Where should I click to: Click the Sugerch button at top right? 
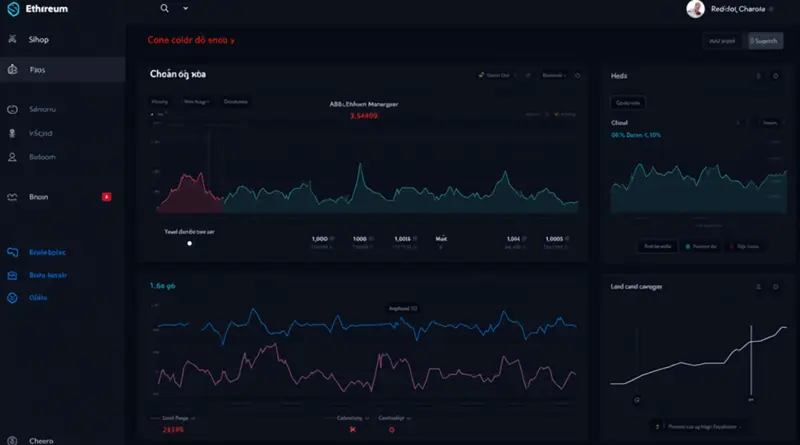coord(765,41)
